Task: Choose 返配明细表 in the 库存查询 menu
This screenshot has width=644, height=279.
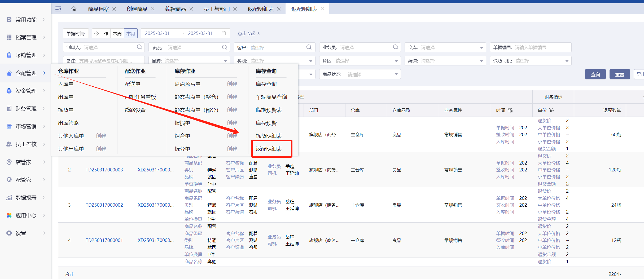Action: click(269, 149)
